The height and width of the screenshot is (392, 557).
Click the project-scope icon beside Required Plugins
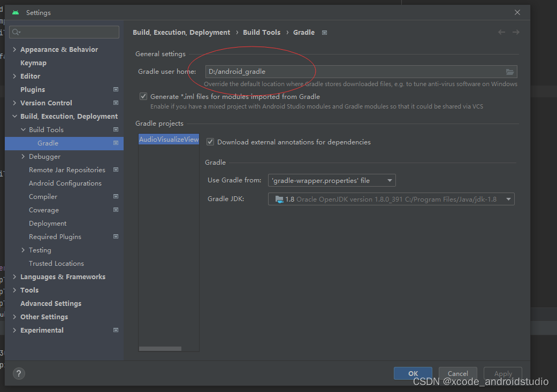pyautogui.click(x=116, y=236)
